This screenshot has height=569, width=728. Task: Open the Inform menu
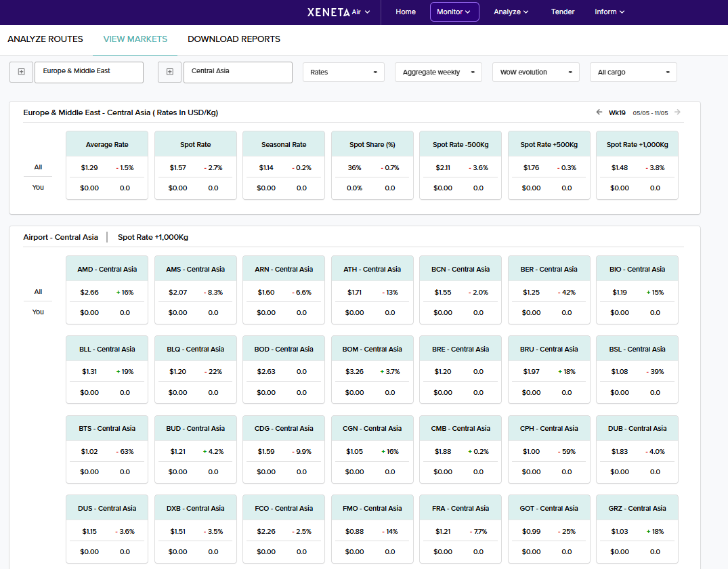coord(609,12)
